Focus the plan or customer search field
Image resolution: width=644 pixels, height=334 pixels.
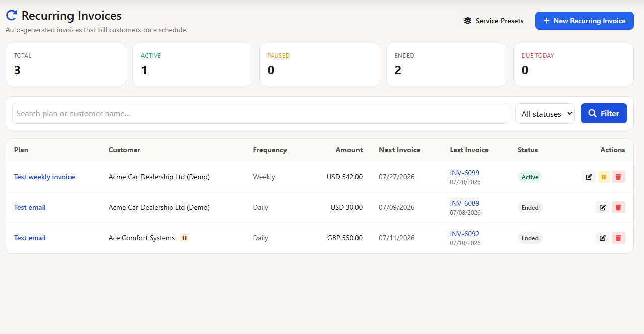click(x=260, y=113)
